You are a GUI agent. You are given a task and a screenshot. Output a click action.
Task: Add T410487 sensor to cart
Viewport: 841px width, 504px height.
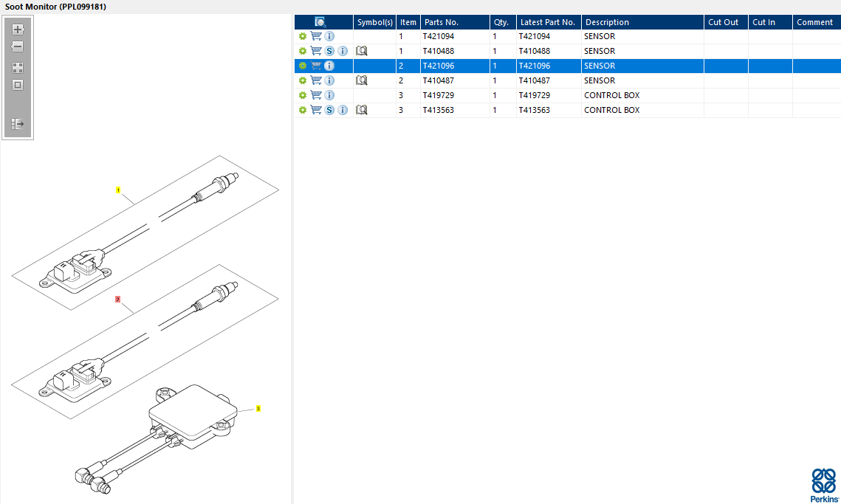(x=317, y=80)
